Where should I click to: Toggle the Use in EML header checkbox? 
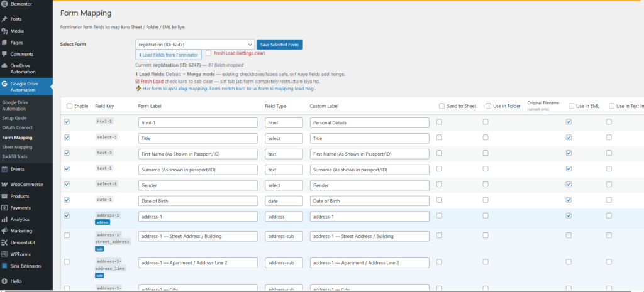pos(571,106)
